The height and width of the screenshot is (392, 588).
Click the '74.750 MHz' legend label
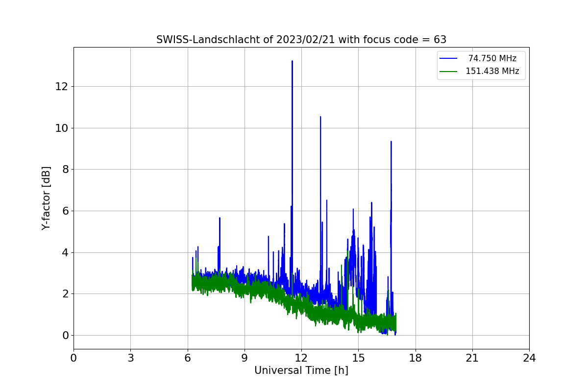pyautogui.click(x=492, y=58)
